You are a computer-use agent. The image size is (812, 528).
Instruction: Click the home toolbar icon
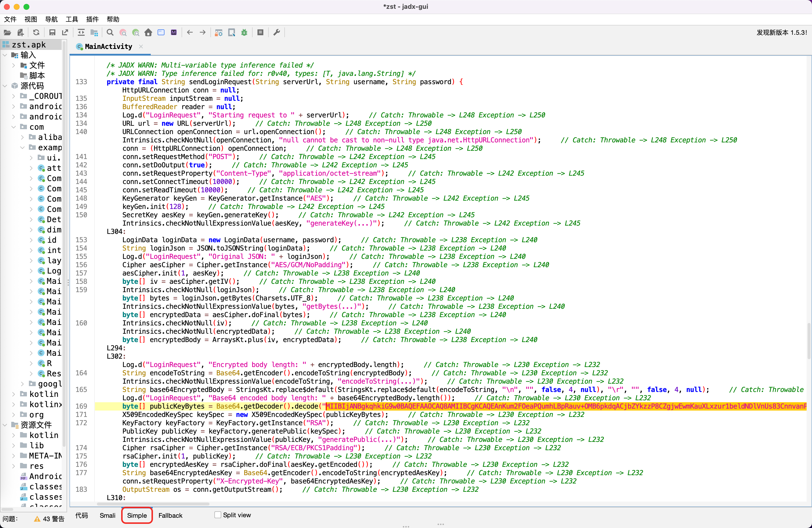(x=148, y=33)
